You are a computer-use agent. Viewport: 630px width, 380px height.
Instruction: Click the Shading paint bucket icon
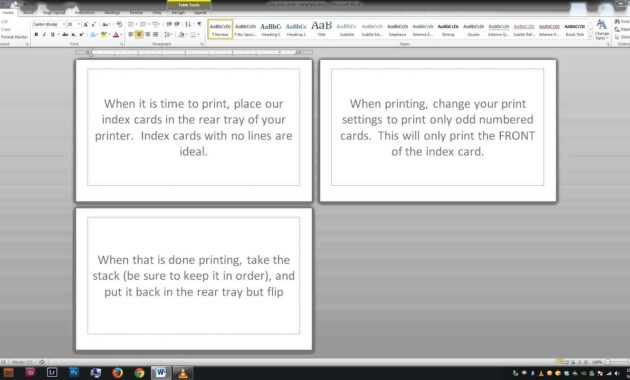click(181, 35)
